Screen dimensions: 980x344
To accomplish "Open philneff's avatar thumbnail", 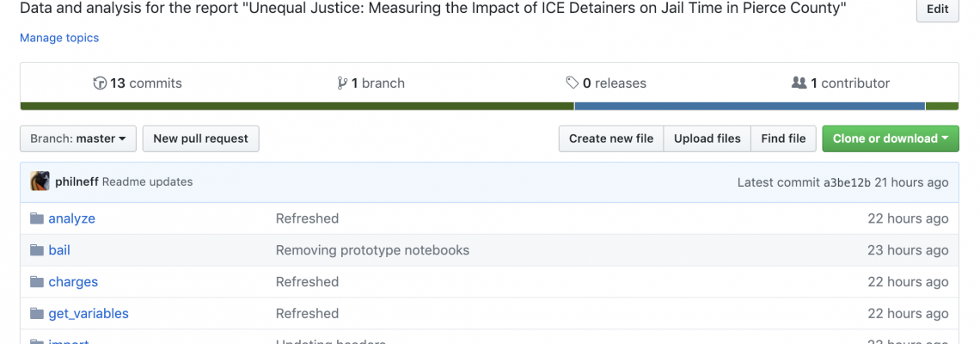I will (40, 181).
